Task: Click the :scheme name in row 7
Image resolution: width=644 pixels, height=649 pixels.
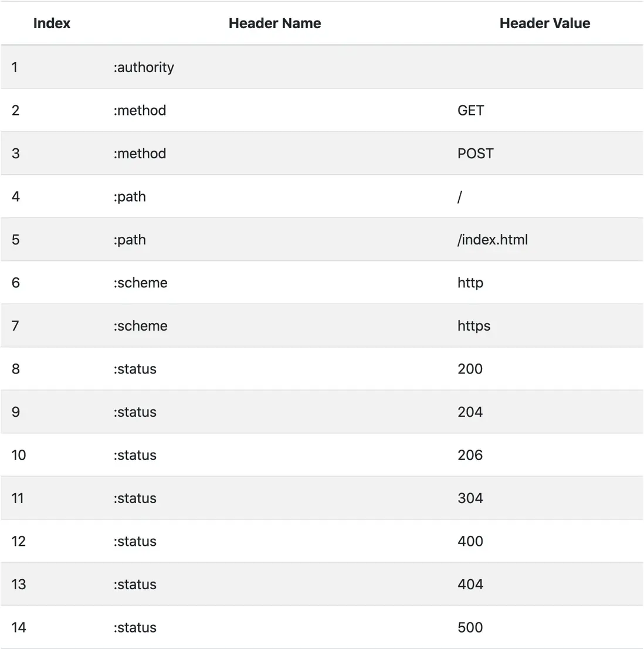Action: (140, 326)
